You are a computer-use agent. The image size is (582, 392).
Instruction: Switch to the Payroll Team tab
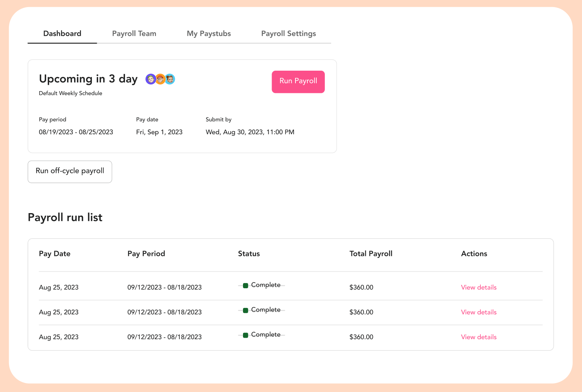point(134,33)
